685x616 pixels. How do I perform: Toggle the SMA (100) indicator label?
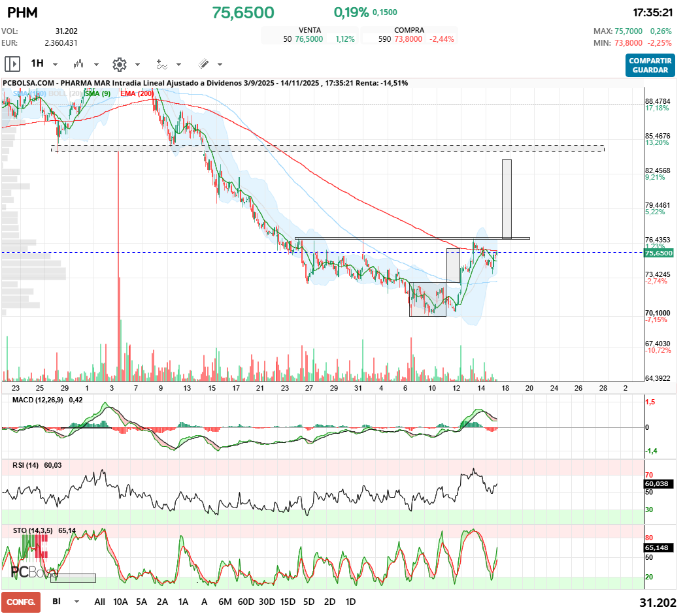click(x=29, y=94)
